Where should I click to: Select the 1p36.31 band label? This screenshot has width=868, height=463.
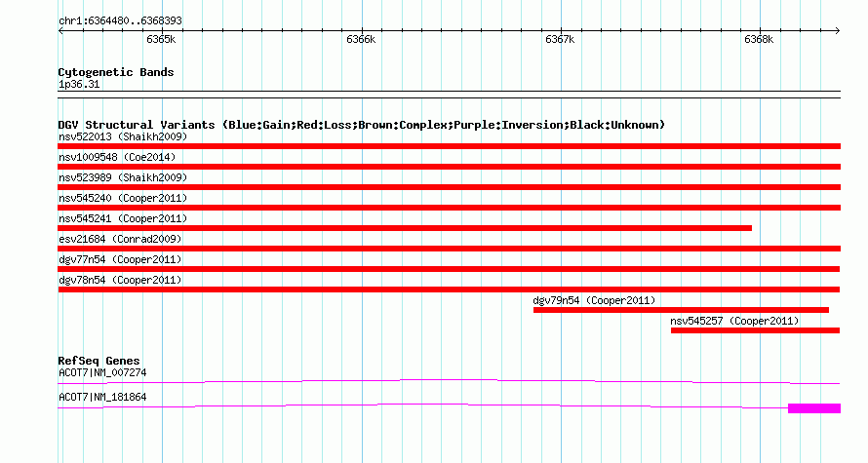coord(79,85)
